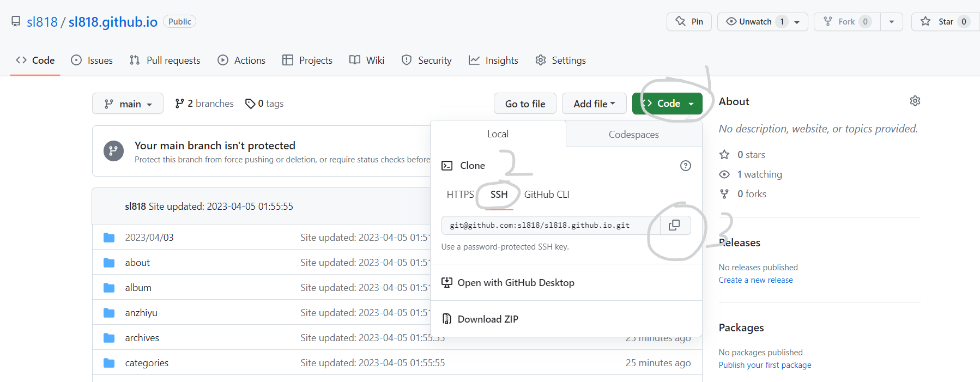Click Create a new release link
980x382 pixels.
click(755, 280)
